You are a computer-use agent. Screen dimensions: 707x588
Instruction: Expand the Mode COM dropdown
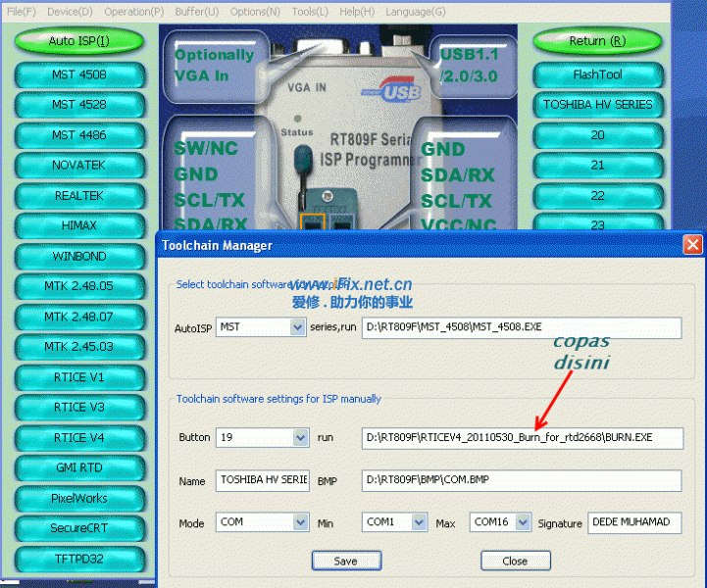click(x=299, y=522)
